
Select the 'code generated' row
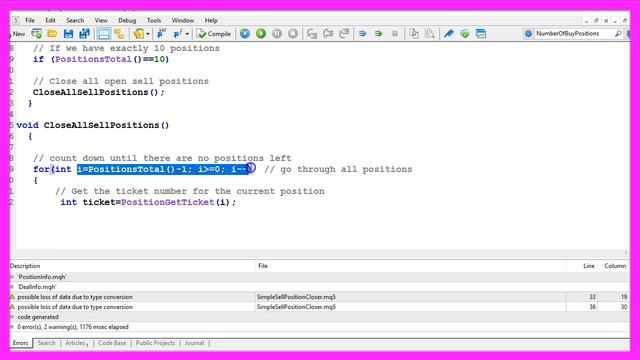coord(320,317)
